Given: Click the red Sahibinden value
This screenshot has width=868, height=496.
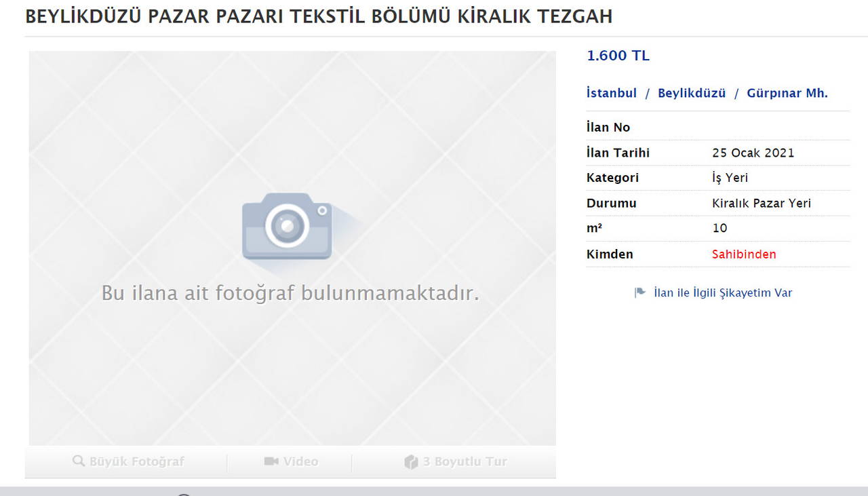Looking at the screenshot, I should point(744,254).
